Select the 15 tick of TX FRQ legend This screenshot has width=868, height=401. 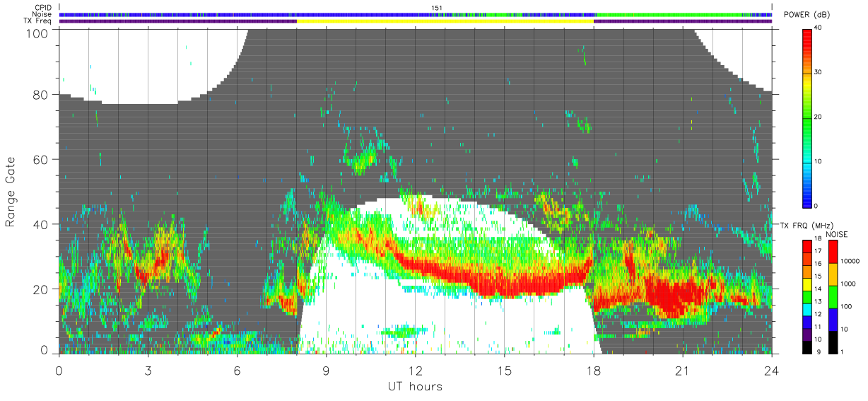coord(819,276)
